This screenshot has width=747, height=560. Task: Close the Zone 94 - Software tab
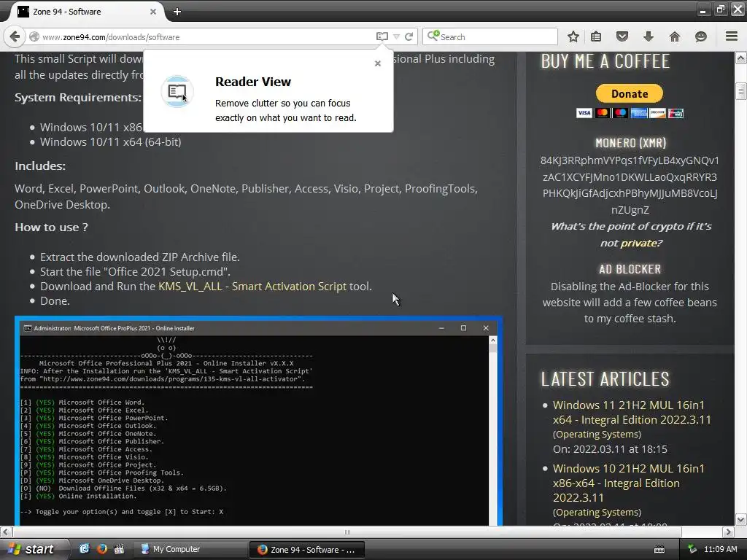click(153, 12)
